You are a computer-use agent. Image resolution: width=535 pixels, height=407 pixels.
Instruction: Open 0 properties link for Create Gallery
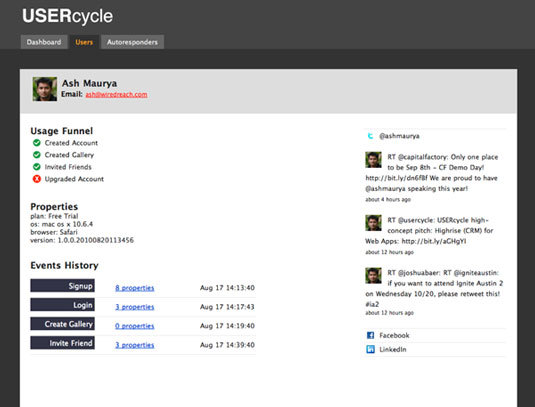click(x=134, y=326)
